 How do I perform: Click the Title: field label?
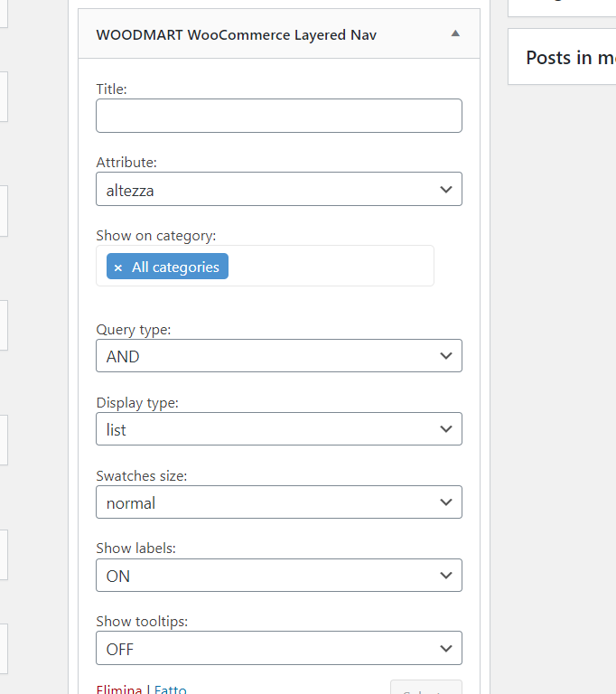pyautogui.click(x=112, y=89)
